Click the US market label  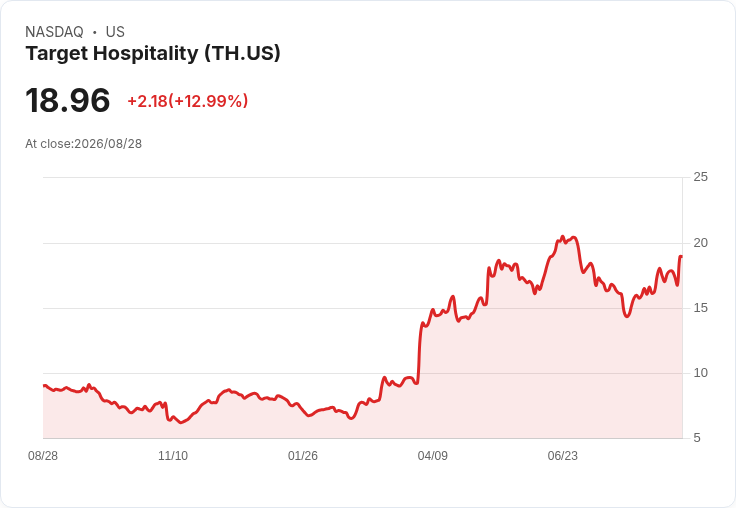115,32
